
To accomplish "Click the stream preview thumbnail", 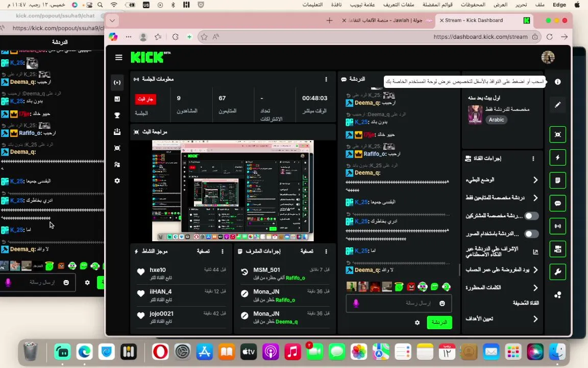I will click(x=233, y=191).
